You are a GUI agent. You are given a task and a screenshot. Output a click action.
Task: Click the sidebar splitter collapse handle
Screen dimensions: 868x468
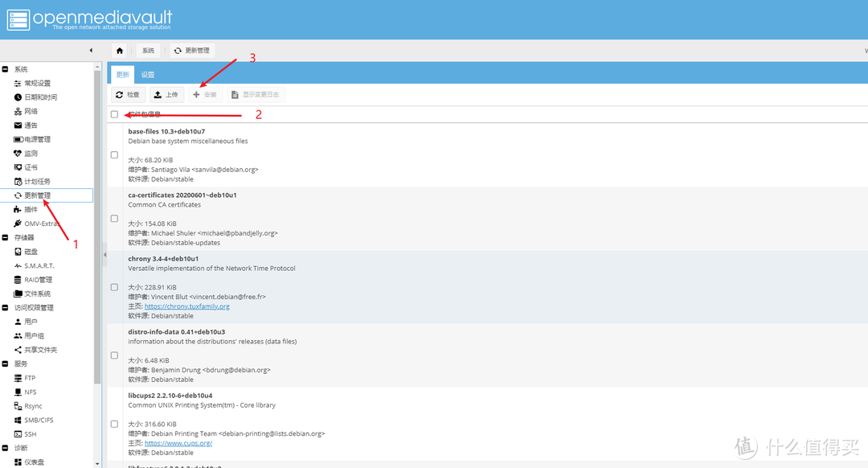(x=104, y=255)
